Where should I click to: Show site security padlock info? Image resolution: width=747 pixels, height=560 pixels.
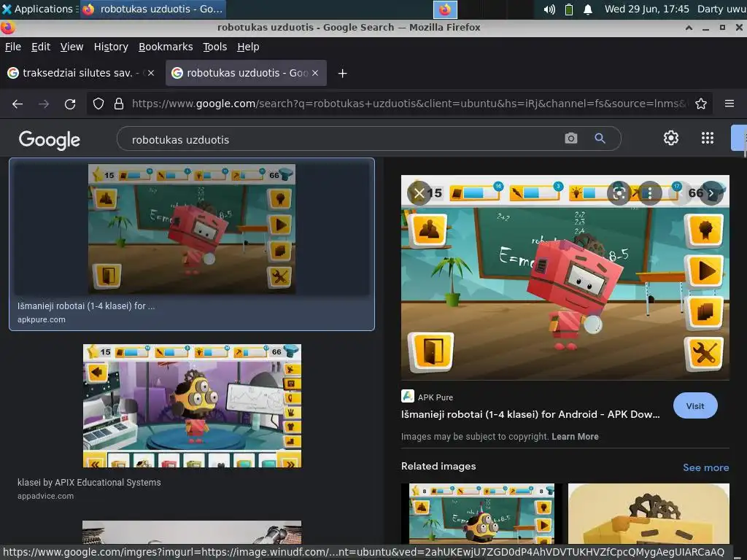[x=119, y=104]
